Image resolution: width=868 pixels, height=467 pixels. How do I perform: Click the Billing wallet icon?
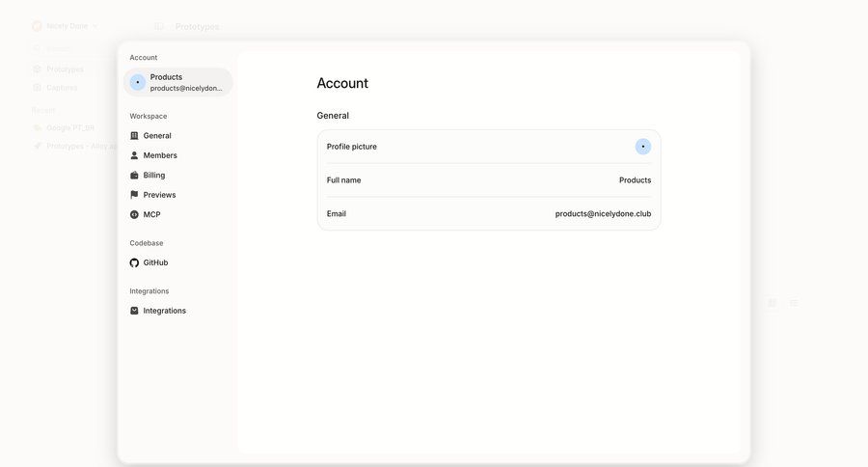point(134,175)
